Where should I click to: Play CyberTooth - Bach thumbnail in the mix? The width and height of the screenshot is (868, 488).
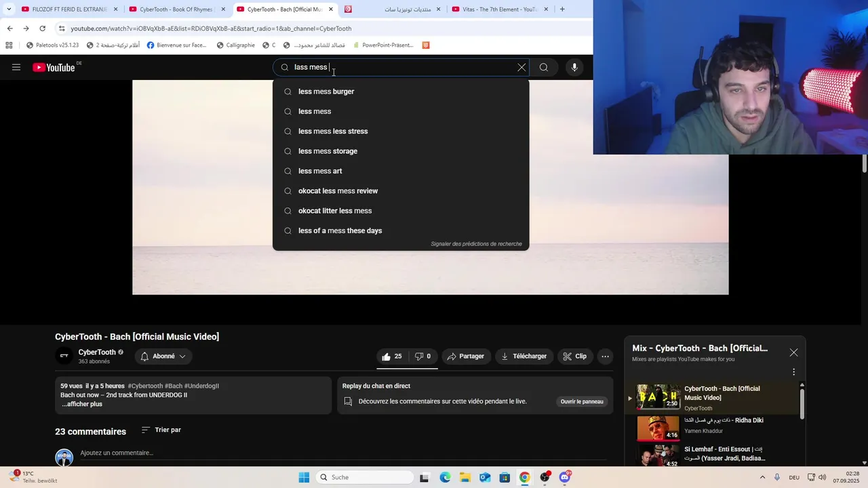tap(658, 397)
